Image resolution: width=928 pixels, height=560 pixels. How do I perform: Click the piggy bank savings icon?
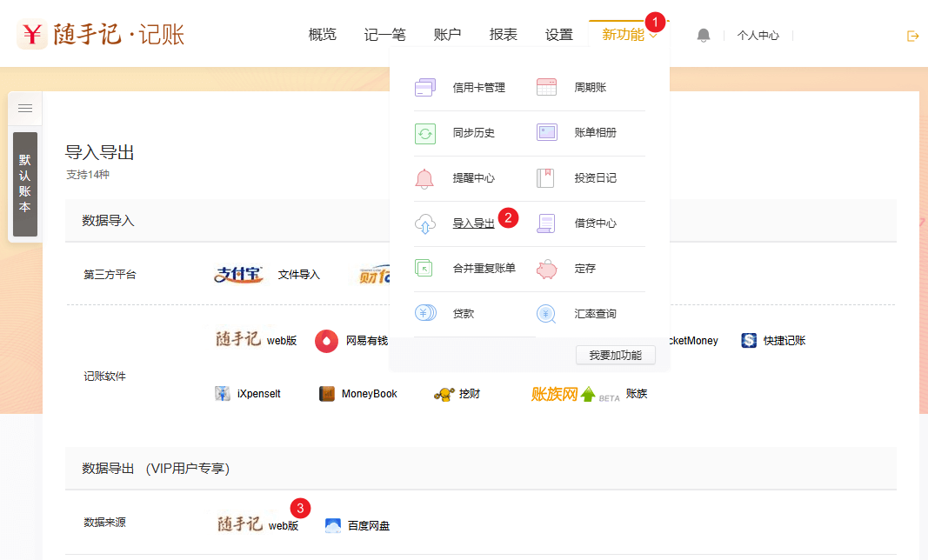tap(546, 269)
